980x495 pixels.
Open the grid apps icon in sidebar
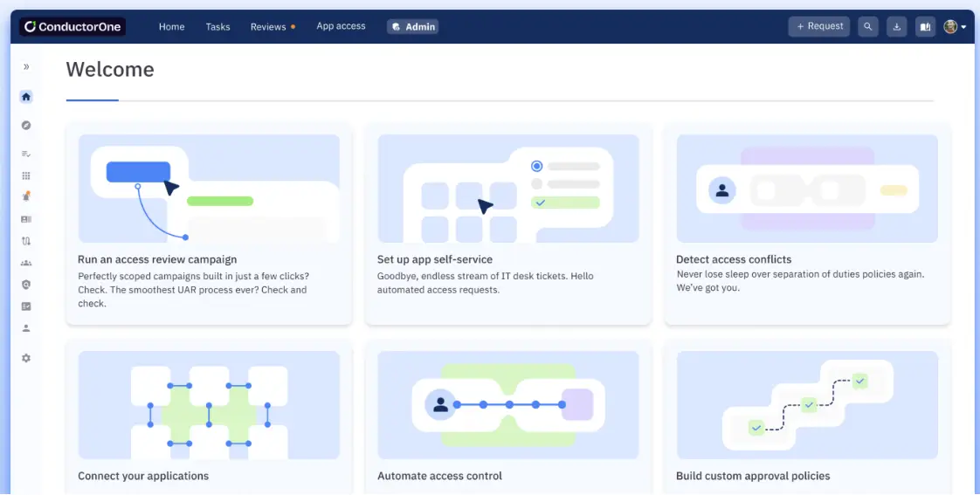26,175
